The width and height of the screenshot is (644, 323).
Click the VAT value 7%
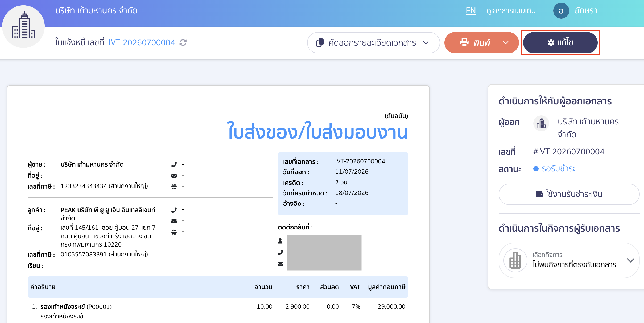pyautogui.click(x=356, y=307)
